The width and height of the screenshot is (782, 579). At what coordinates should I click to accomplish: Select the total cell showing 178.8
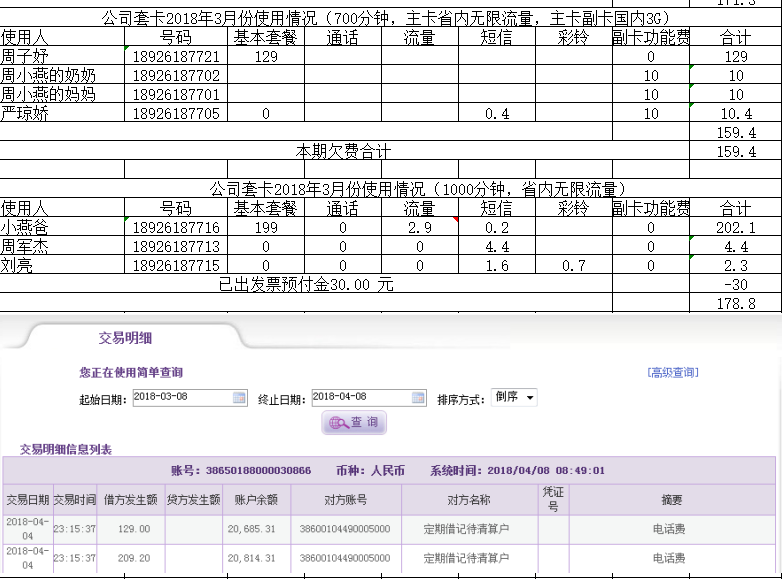point(736,303)
